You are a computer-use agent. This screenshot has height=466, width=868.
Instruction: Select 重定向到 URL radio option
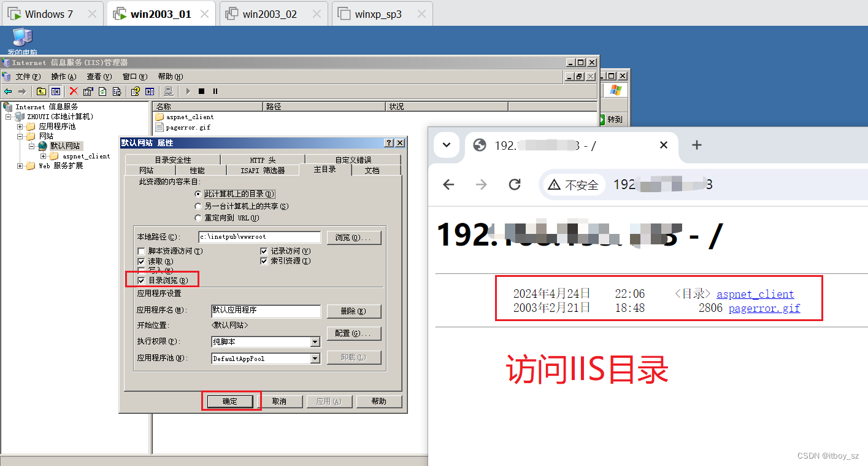click(x=198, y=218)
